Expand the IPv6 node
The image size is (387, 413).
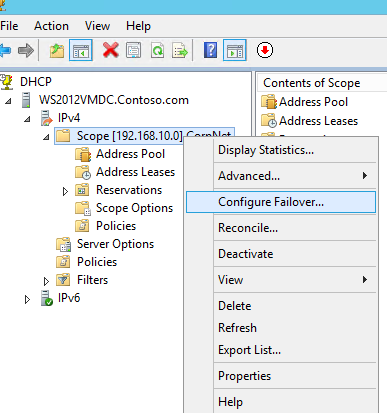coord(27,299)
